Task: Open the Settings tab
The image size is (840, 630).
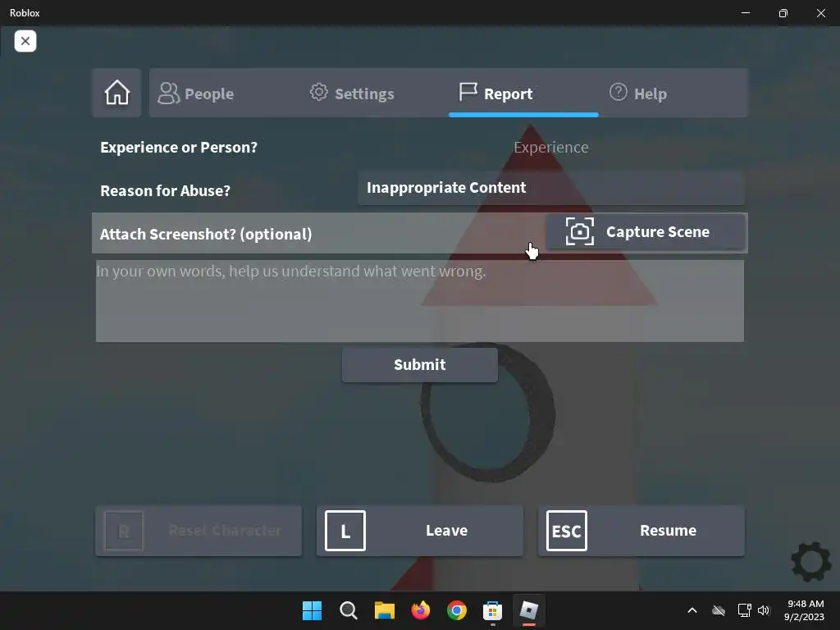Action: pos(352,94)
